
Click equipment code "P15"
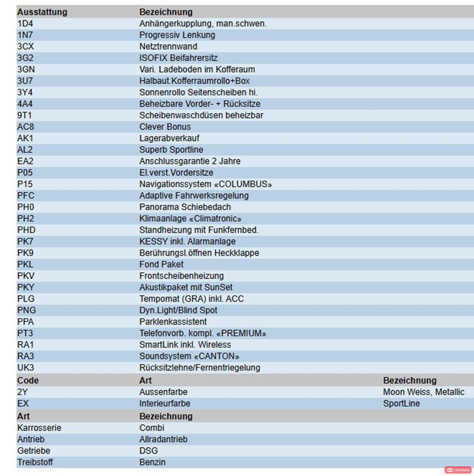(x=25, y=184)
